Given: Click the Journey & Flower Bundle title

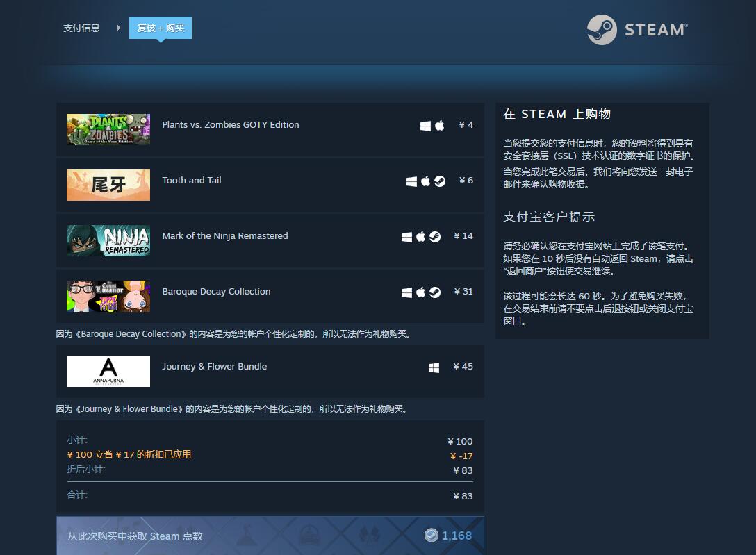Looking at the screenshot, I should 214,367.
